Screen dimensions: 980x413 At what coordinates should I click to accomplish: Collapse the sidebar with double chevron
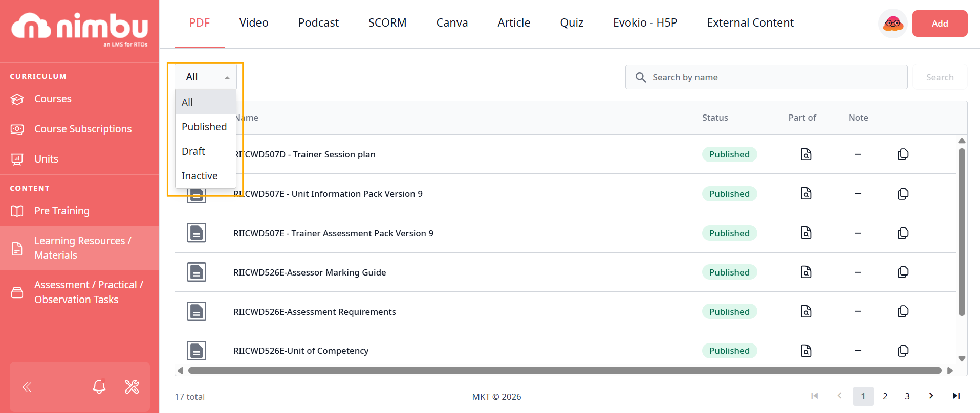point(27,387)
